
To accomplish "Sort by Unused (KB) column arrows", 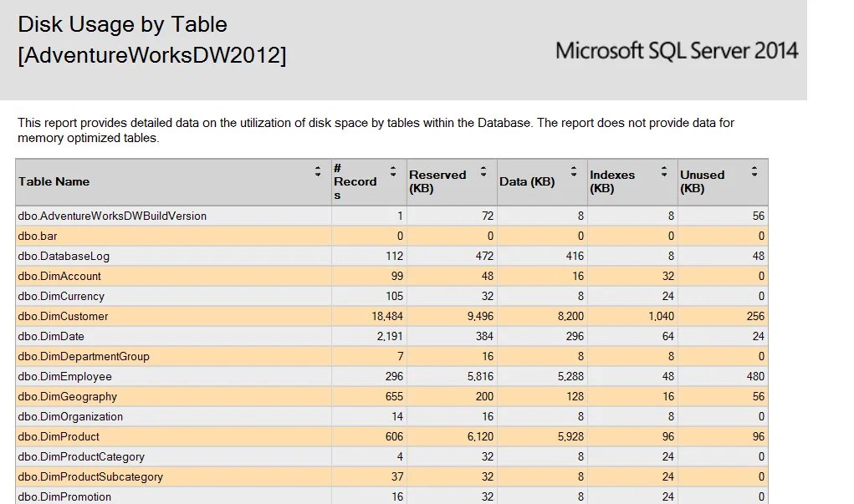I will 754,171.
